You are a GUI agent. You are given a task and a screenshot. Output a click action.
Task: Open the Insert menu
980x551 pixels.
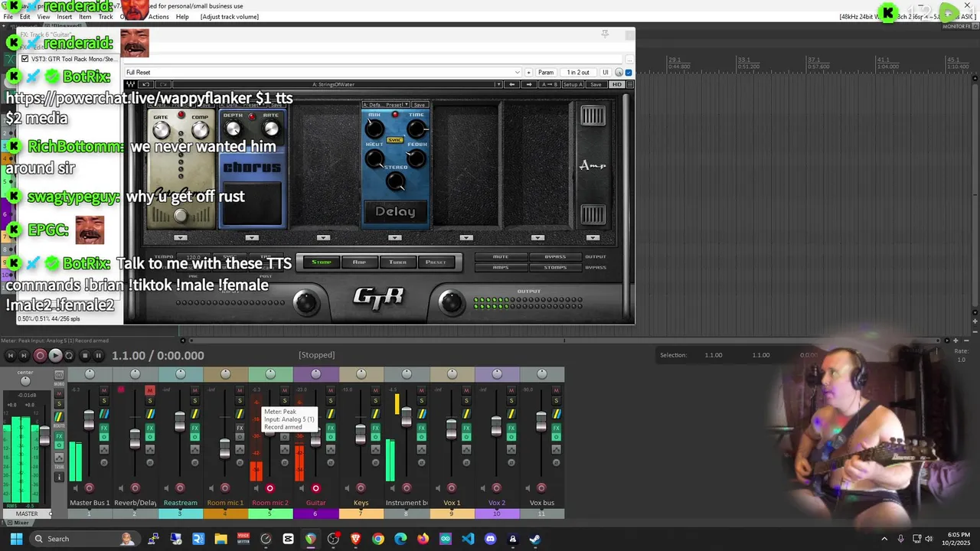64,17
